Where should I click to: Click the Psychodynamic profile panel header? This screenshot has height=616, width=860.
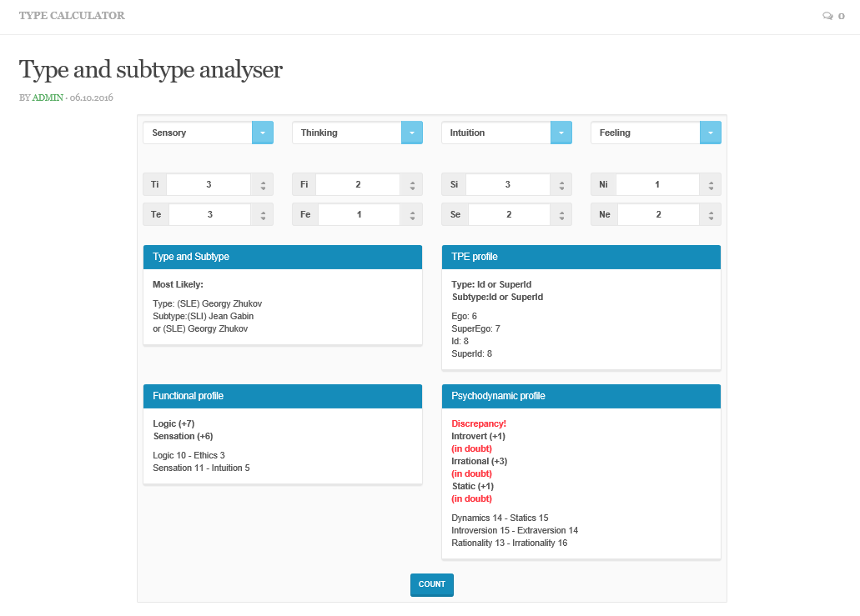click(x=581, y=396)
